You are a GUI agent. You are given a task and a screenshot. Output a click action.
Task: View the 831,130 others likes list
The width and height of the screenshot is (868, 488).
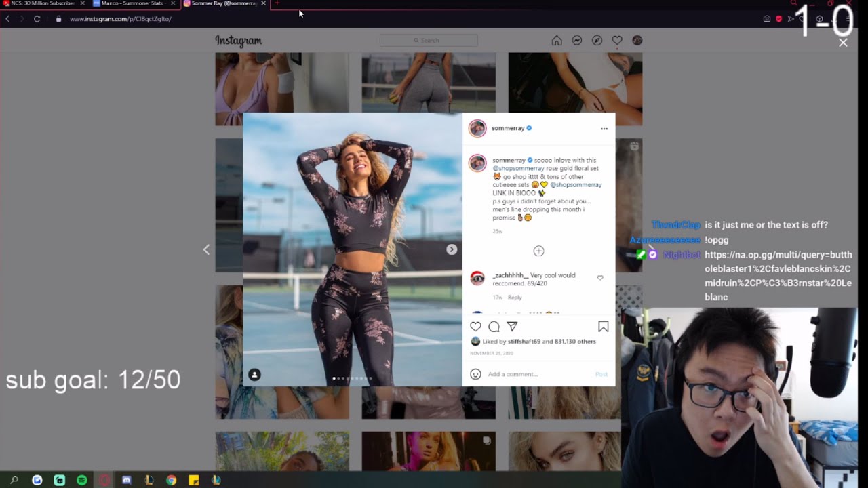point(575,342)
